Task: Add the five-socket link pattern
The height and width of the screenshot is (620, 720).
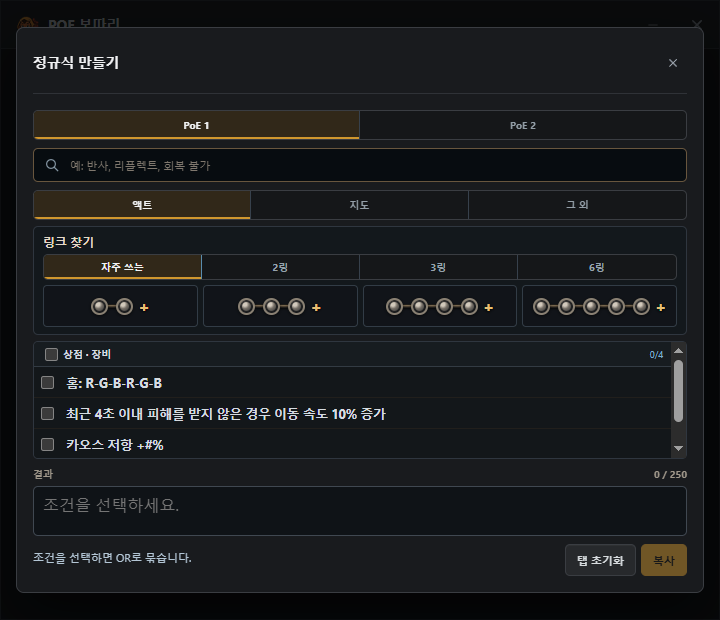Action: coord(599,306)
